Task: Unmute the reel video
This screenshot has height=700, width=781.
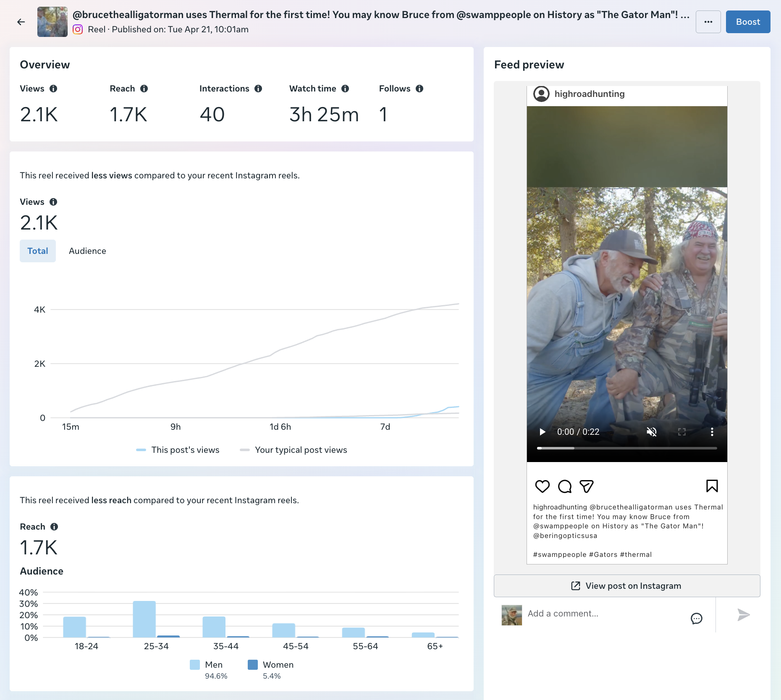Action: tap(652, 432)
